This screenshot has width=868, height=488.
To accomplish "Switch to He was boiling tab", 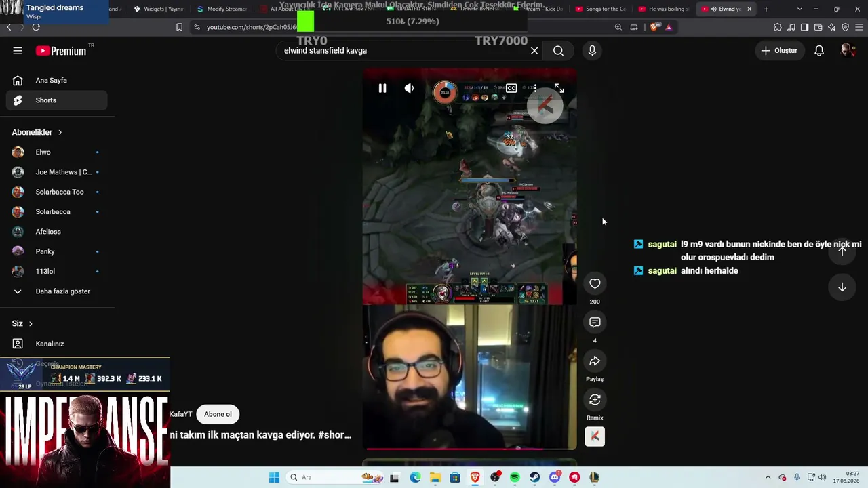I will [x=663, y=9].
